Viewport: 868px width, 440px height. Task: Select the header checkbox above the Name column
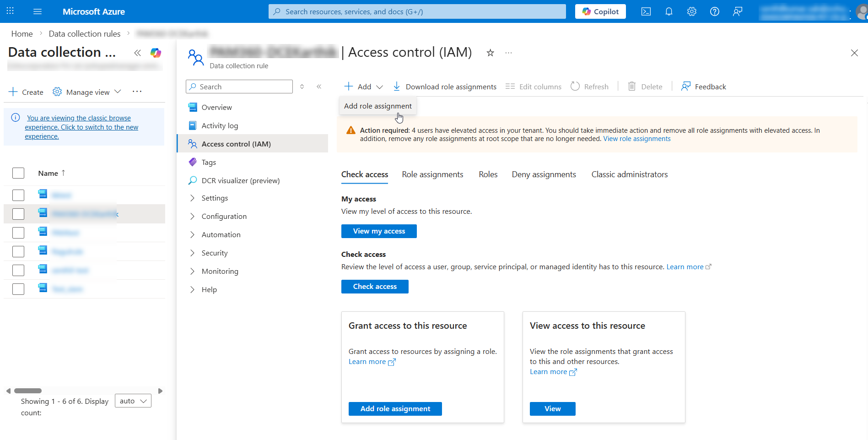(18, 173)
